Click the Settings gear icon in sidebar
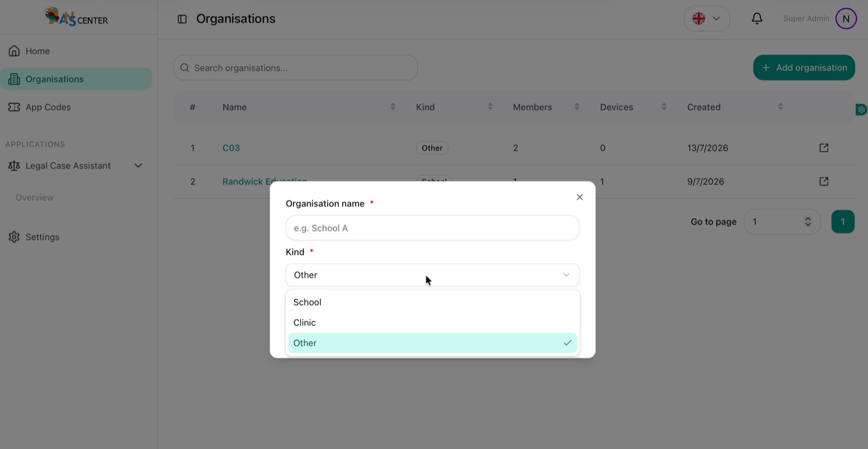 pyautogui.click(x=14, y=237)
